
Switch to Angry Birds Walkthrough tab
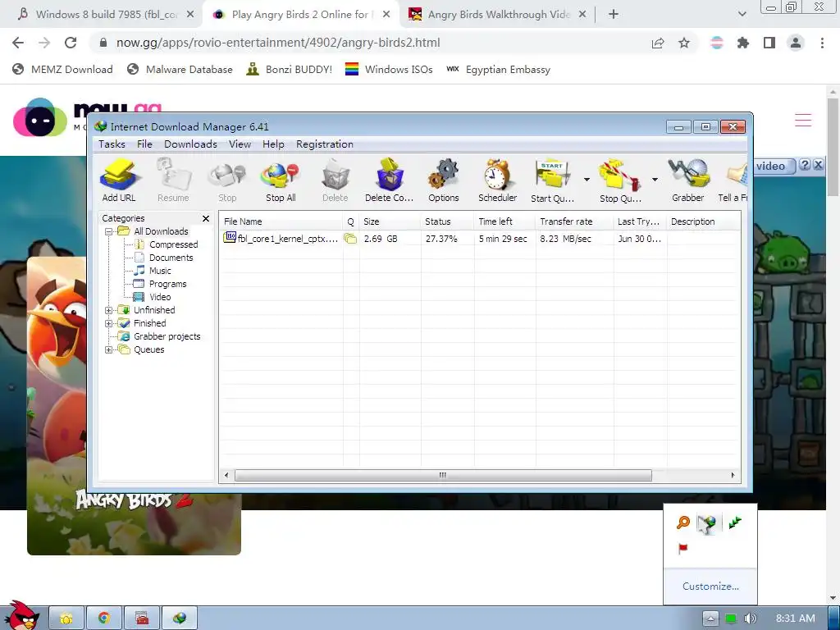coord(497,15)
